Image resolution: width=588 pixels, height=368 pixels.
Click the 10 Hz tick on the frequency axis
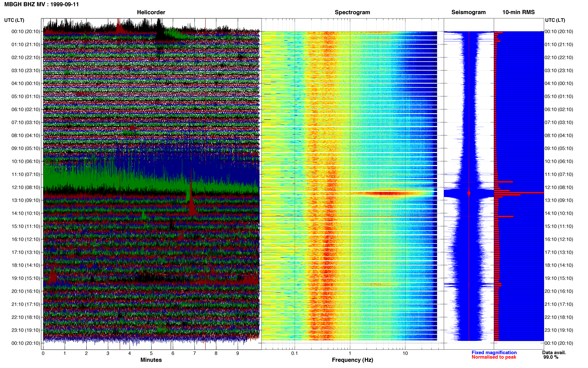[x=405, y=353]
